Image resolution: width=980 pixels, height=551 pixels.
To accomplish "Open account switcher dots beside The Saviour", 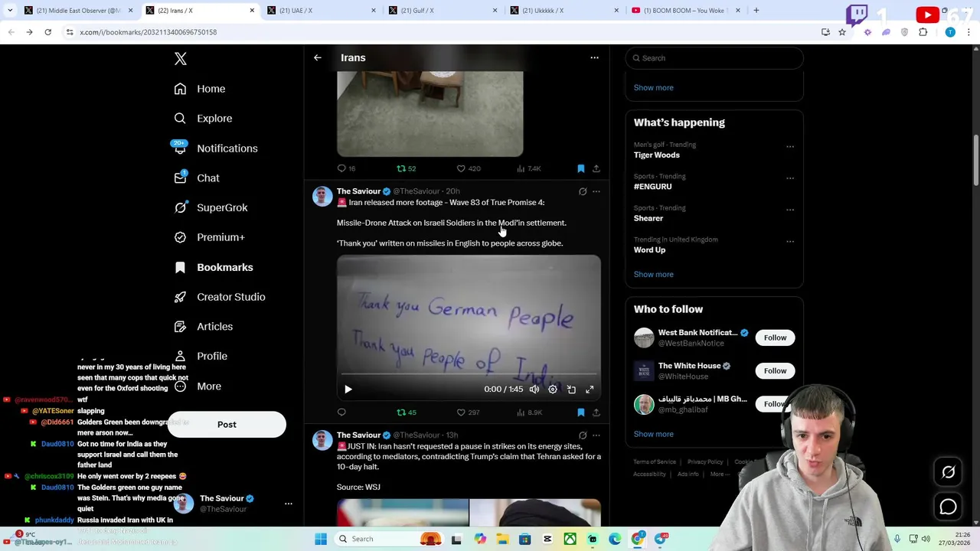I will [289, 504].
